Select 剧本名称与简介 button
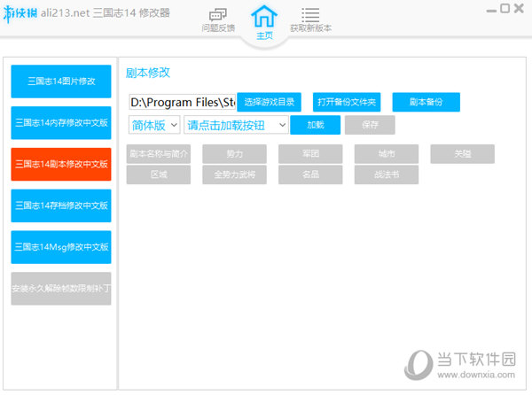The image size is (532, 395). pyautogui.click(x=159, y=154)
